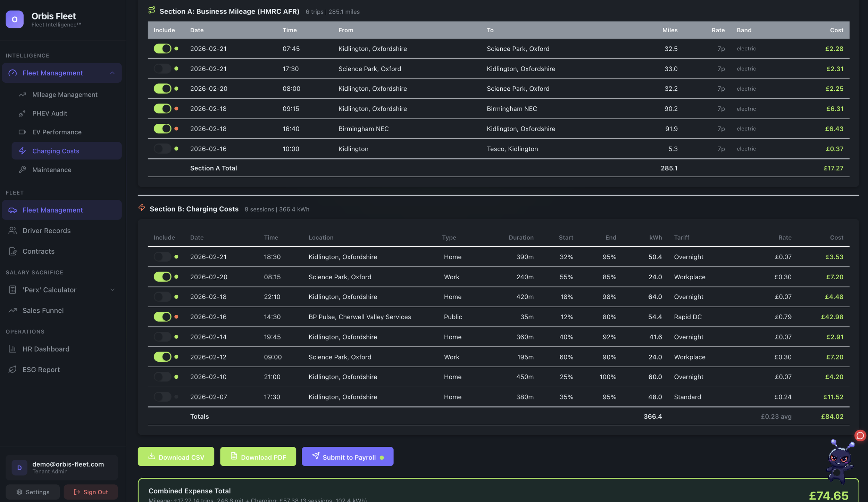This screenshot has width=868, height=502.
Task: Click the Driver Records people icon
Action: coord(12,230)
